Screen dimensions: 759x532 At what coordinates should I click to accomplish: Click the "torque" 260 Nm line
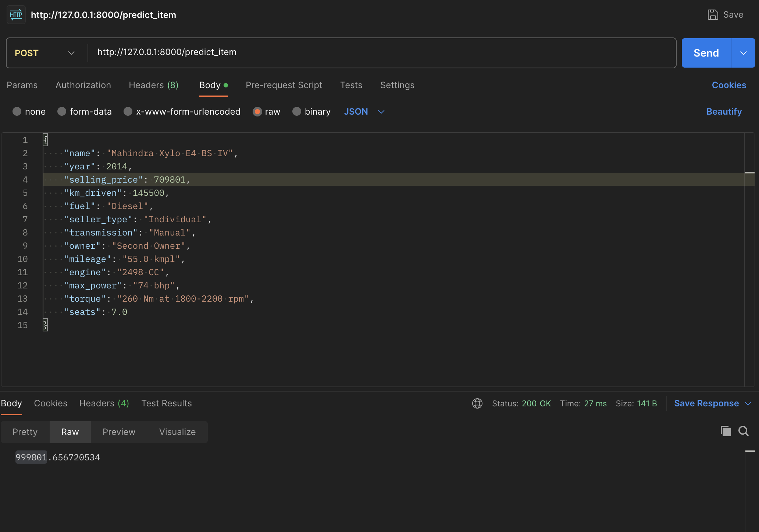393,299
